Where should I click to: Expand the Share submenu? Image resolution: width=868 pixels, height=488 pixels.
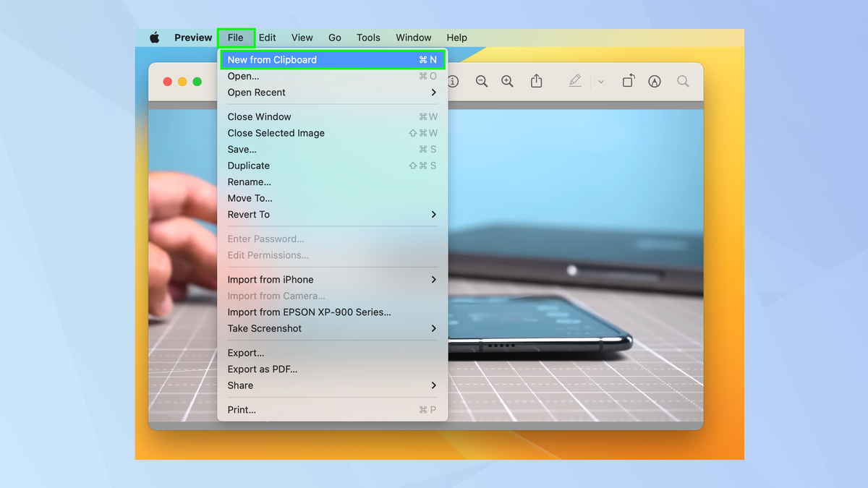pos(333,385)
